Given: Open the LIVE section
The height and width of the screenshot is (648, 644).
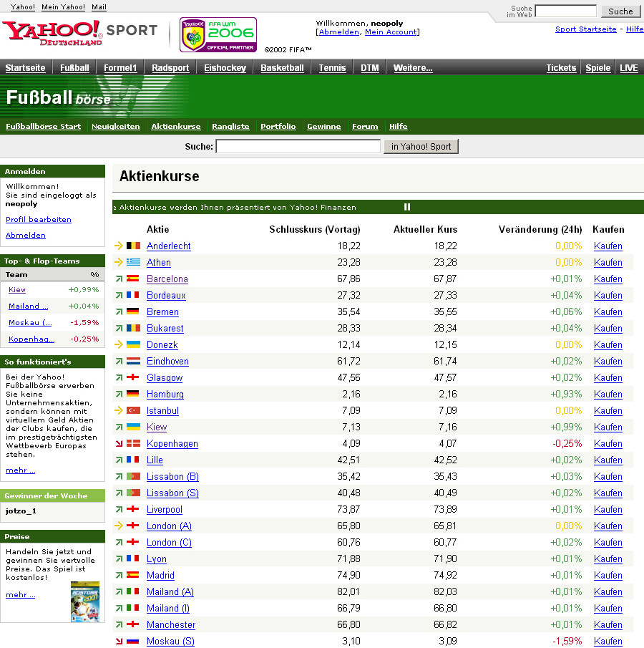Looking at the screenshot, I should tap(629, 68).
